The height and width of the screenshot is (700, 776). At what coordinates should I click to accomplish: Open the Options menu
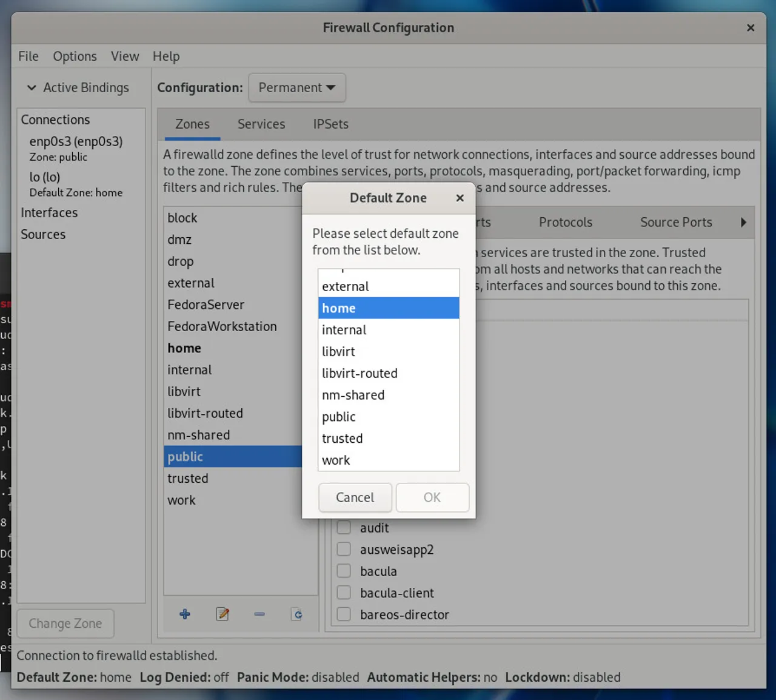click(x=75, y=56)
